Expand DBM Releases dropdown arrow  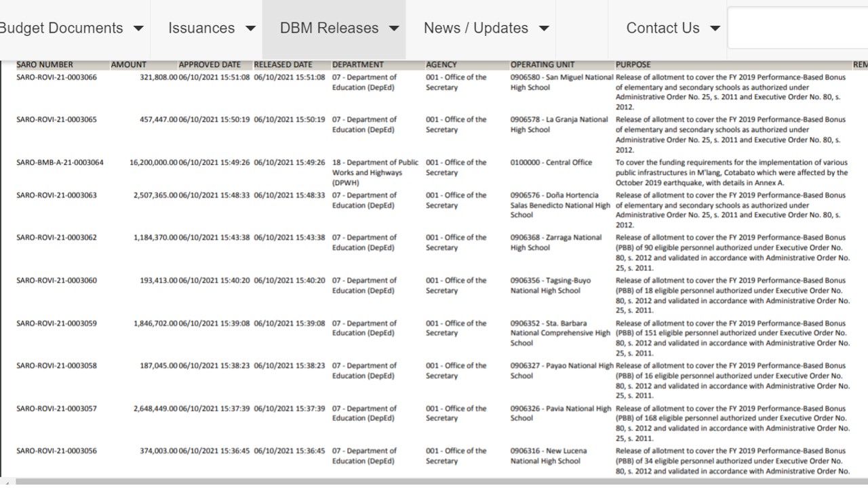point(394,28)
